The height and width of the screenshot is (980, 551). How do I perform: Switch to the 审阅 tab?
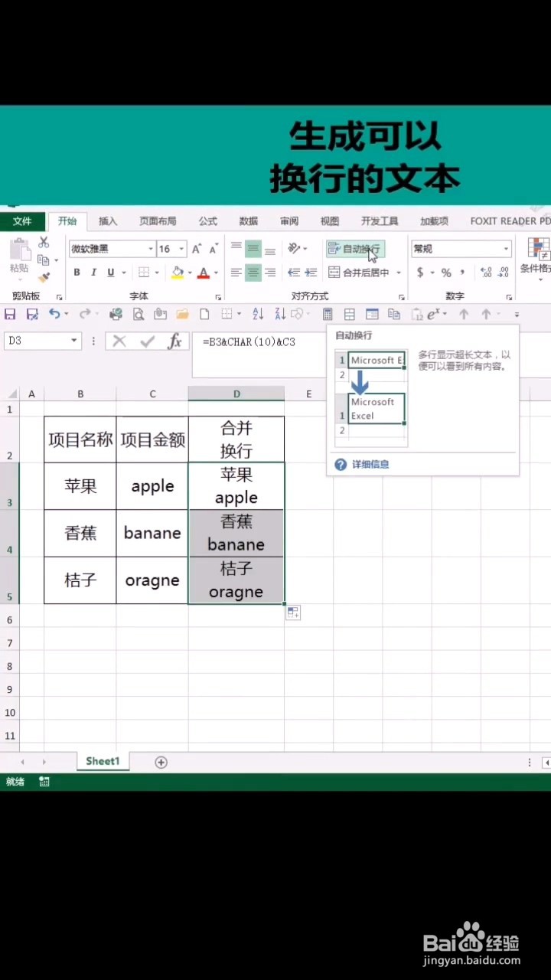pyautogui.click(x=289, y=221)
